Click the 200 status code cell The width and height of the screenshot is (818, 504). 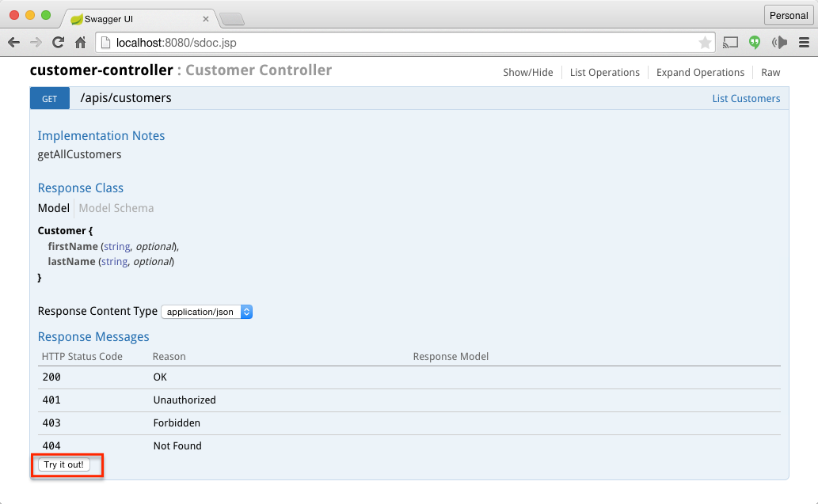51,377
